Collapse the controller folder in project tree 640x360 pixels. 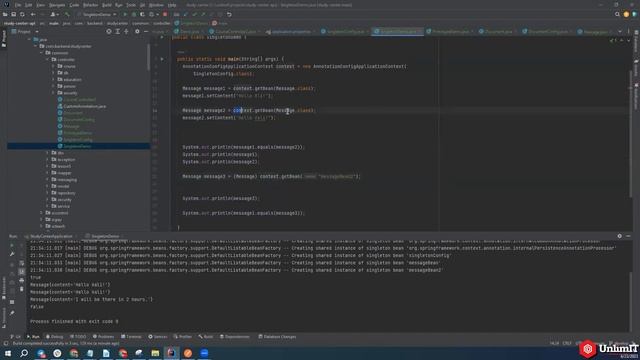pyautogui.click(x=48, y=60)
